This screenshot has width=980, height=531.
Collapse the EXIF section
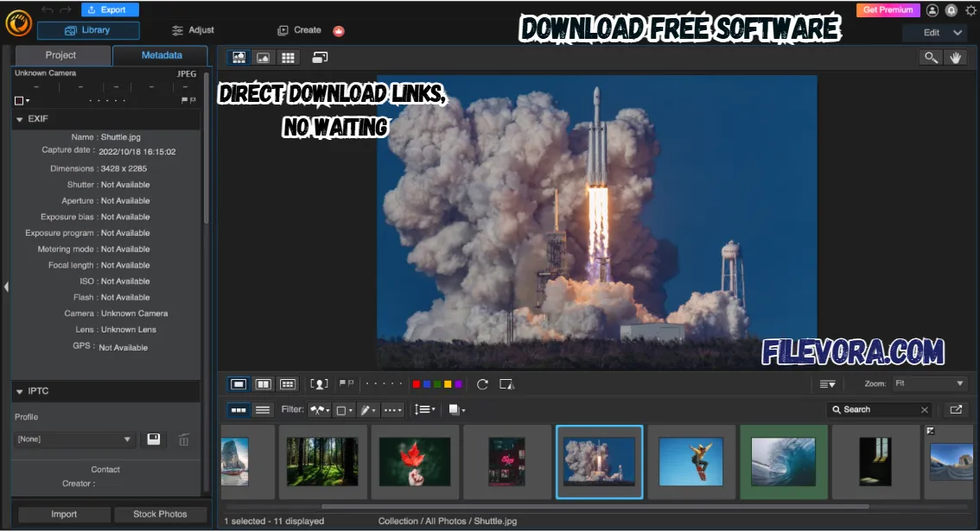point(20,118)
